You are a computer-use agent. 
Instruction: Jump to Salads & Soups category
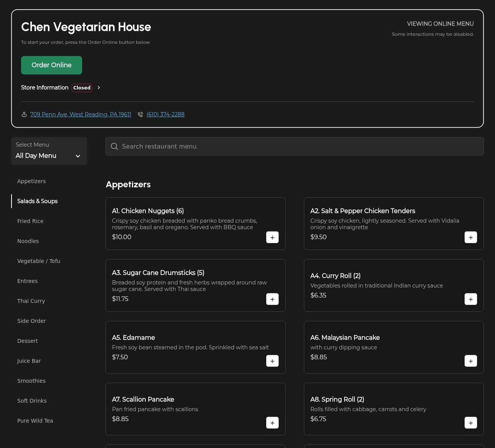pyautogui.click(x=37, y=201)
